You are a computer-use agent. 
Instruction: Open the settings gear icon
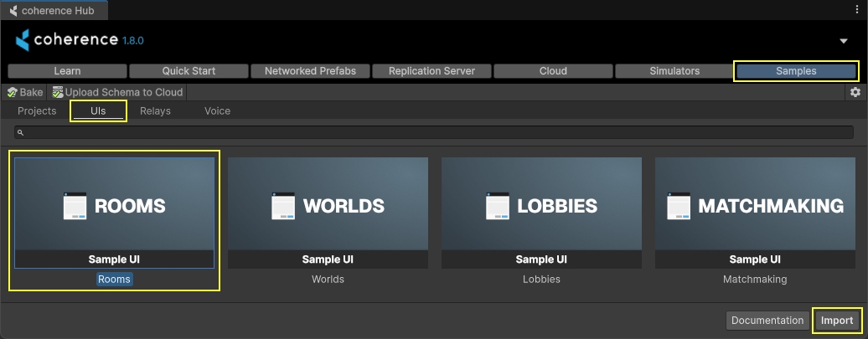855,92
